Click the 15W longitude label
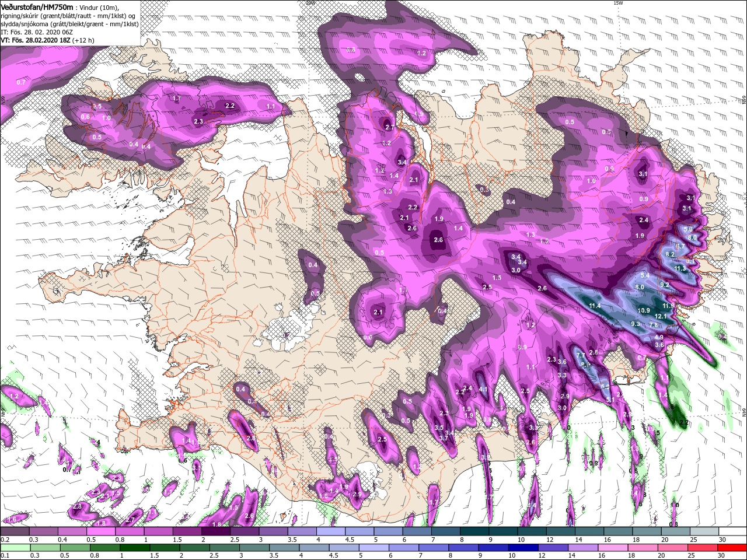This screenshot has height=560, width=747. (619, 3)
